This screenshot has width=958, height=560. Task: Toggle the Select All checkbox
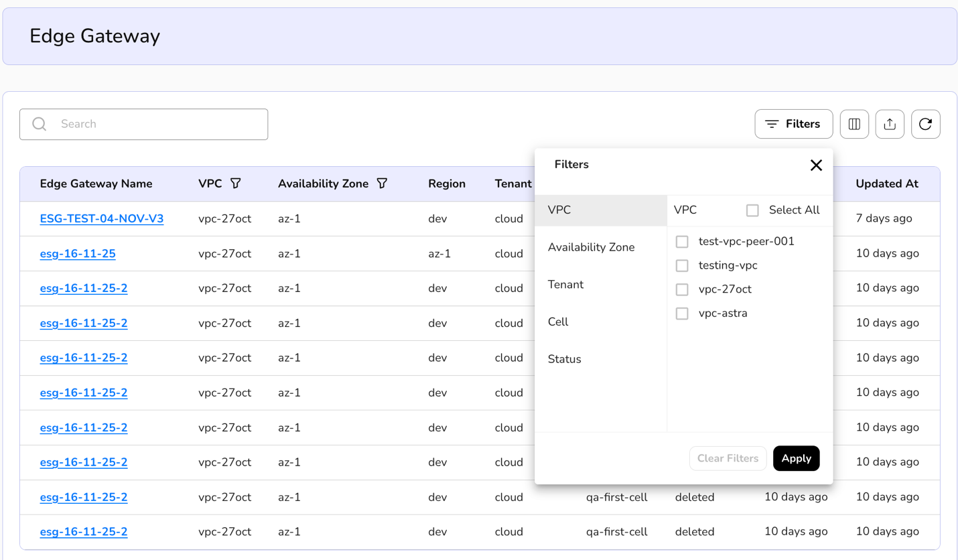coord(752,210)
